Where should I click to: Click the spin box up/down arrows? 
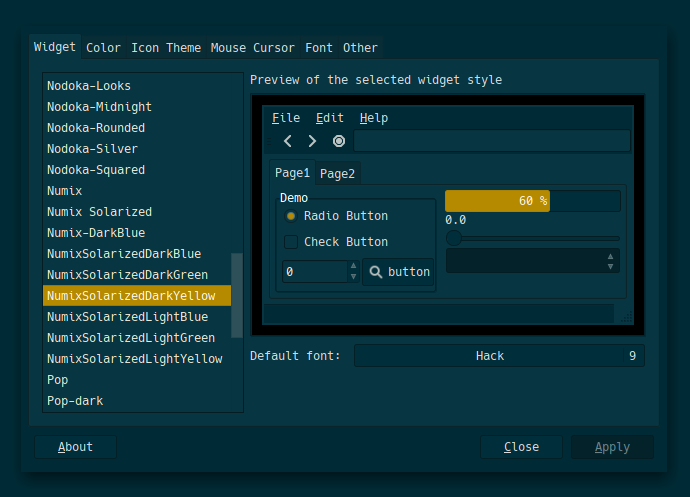coord(352,272)
